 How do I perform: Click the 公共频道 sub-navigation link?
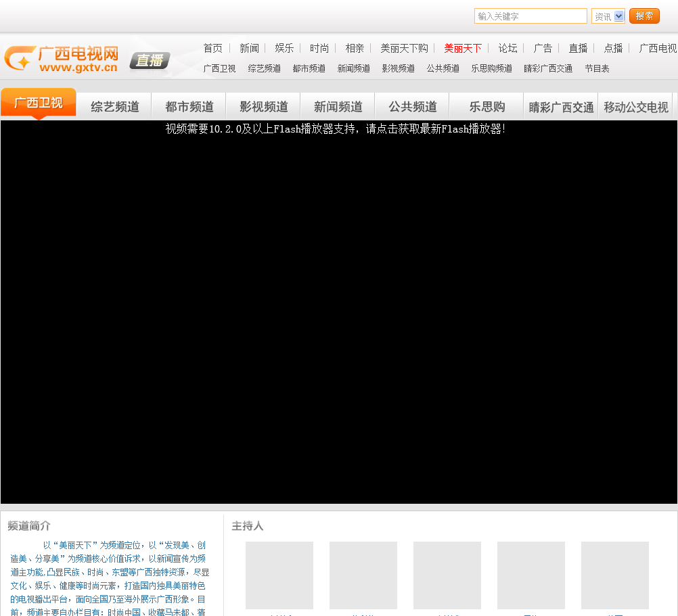(443, 69)
